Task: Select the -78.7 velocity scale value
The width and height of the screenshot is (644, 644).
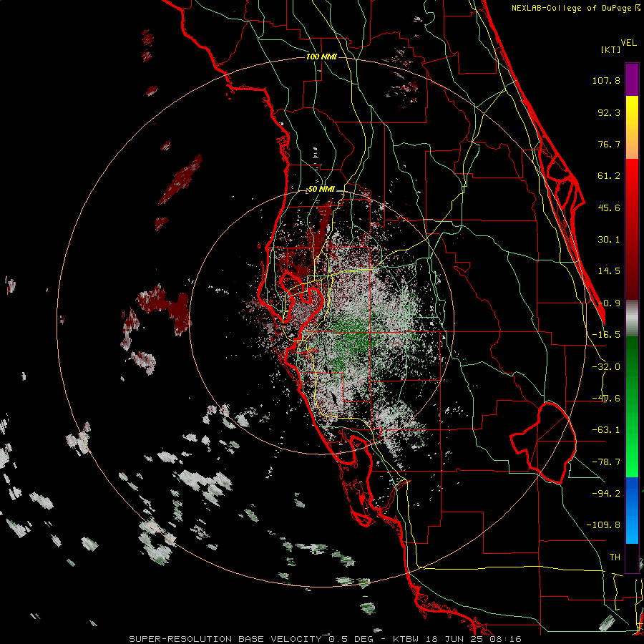Action: (606, 462)
